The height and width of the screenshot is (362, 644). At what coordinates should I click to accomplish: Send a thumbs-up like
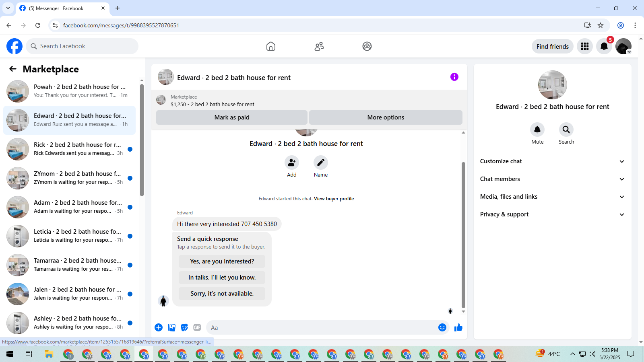(458, 327)
